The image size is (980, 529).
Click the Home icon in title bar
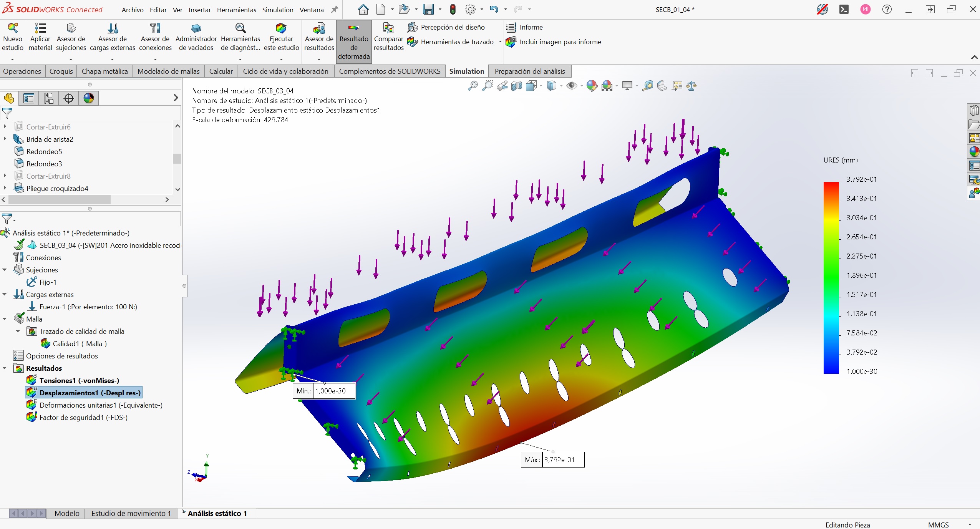[x=363, y=9]
